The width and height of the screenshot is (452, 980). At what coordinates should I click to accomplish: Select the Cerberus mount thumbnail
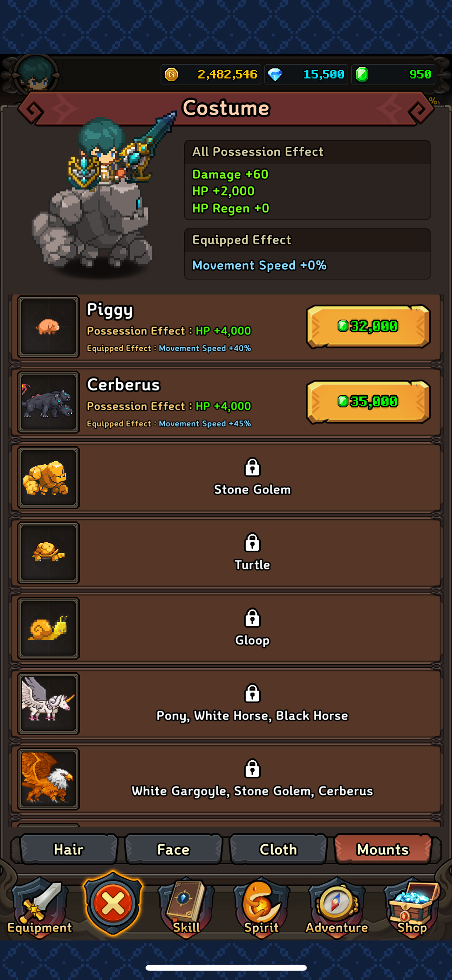(x=48, y=402)
